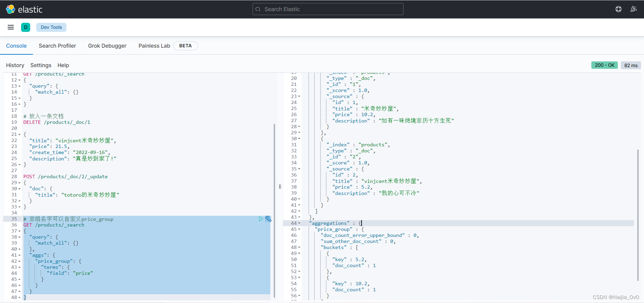Click the POST /products/_doc/2/_update line
Screen dimensions: 644x303
point(65,177)
